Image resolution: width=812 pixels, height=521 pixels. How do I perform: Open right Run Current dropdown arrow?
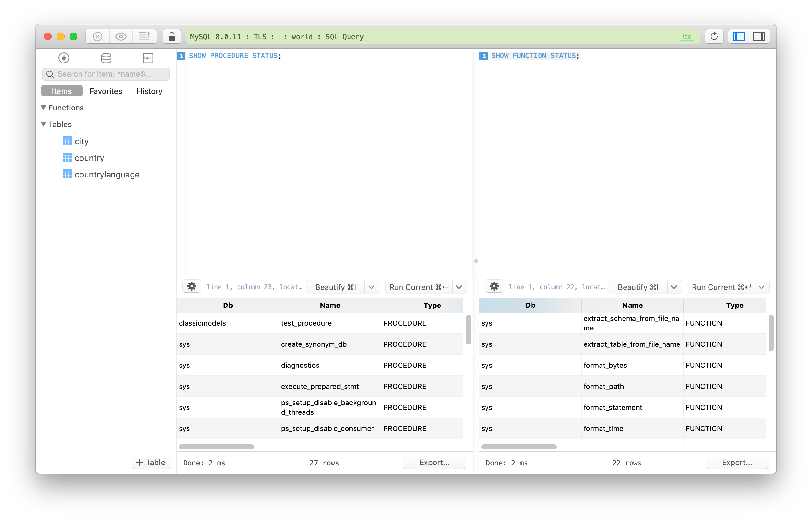763,287
